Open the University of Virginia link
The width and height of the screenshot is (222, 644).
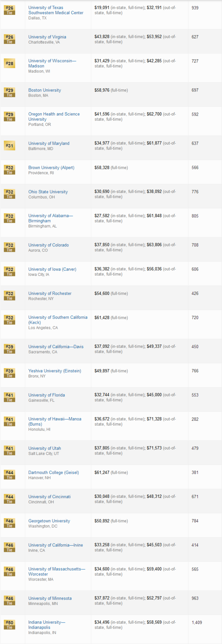click(47, 37)
